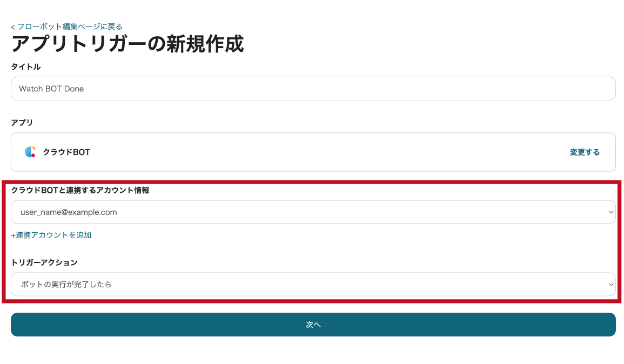Proceed with the 次へ button
The image size is (624, 364).
point(313,325)
